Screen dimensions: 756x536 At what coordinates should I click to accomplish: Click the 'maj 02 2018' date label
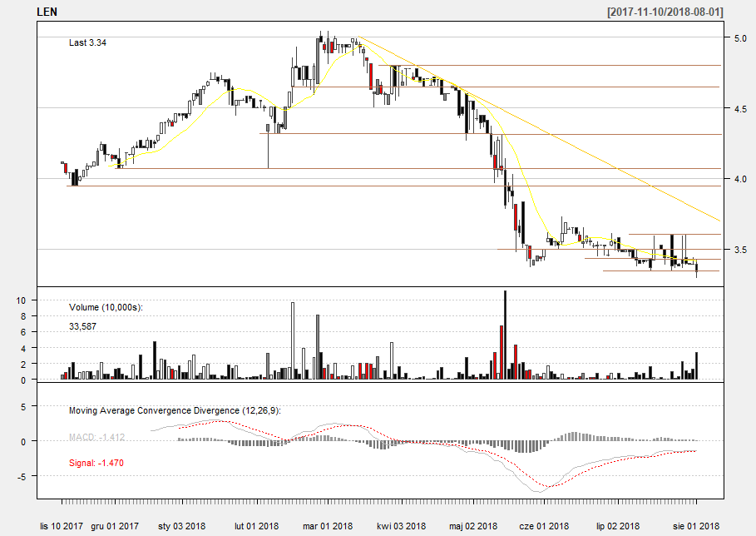coord(473,526)
